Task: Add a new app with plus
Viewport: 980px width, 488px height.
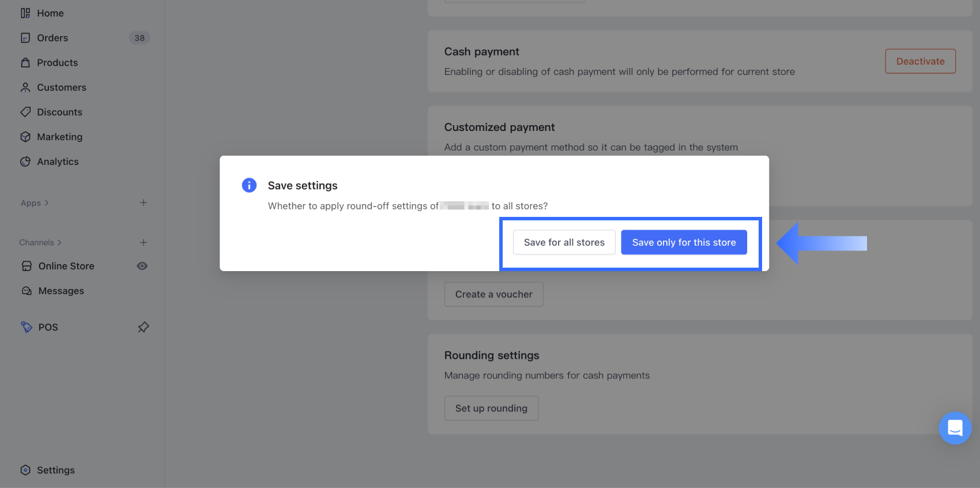Action: pos(144,203)
